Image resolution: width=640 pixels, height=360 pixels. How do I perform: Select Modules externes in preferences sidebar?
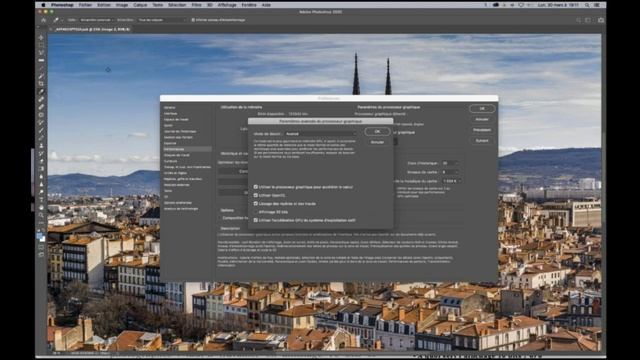point(176,185)
